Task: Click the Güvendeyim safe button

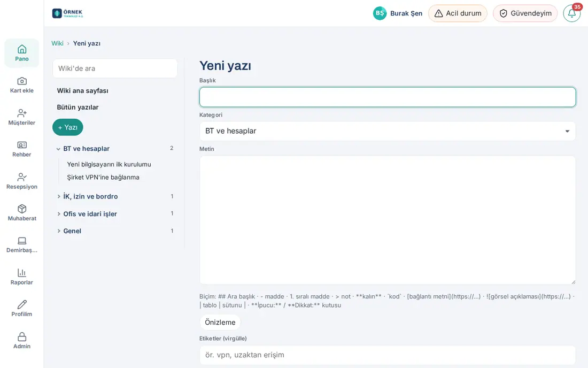Action: tap(525, 13)
